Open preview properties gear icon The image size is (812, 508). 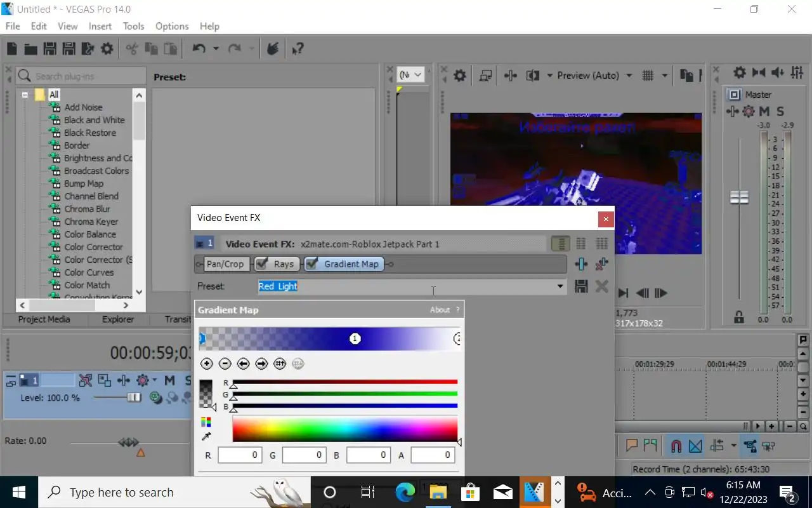[x=460, y=76]
